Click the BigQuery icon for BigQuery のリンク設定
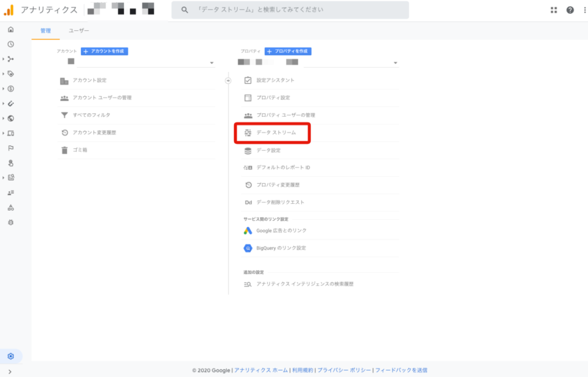This screenshot has width=588, height=377. click(x=248, y=248)
